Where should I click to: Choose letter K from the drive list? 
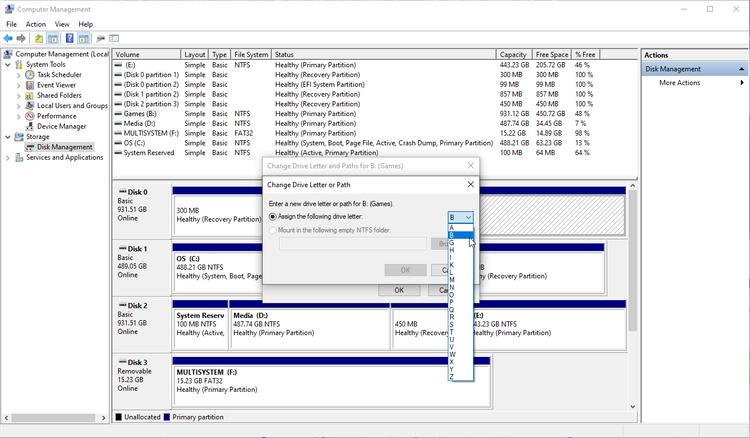(x=461, y=265)
